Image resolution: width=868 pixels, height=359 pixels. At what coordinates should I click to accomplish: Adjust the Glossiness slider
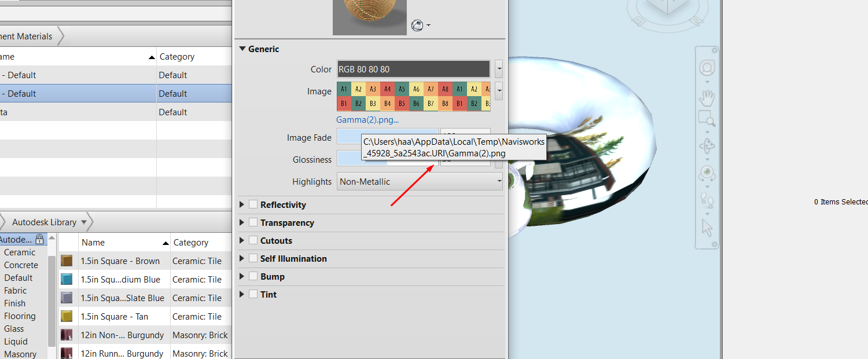click(387, 159)
